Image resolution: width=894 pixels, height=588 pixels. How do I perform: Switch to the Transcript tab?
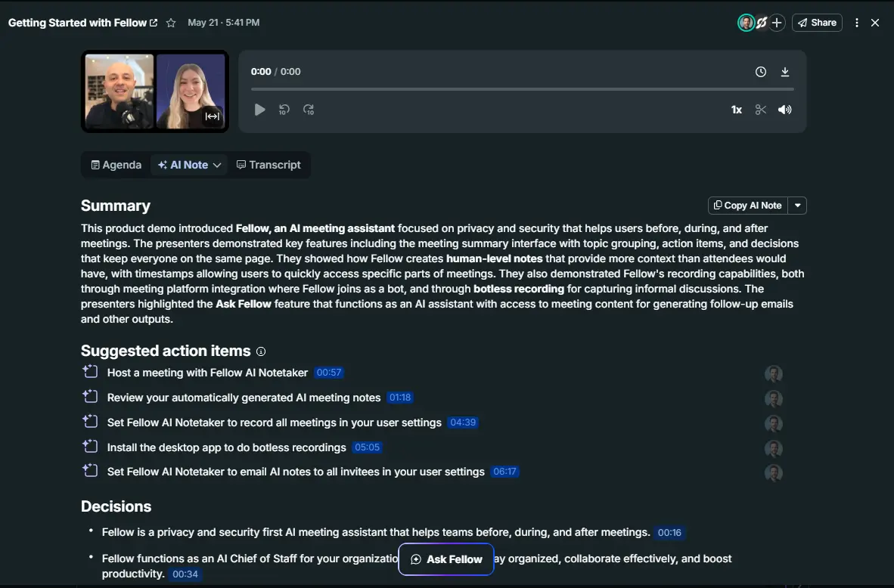pyautogui.click(x=269, y=165)
